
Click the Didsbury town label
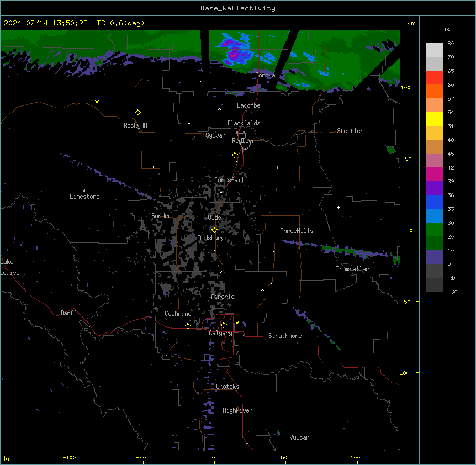[211, 238]
